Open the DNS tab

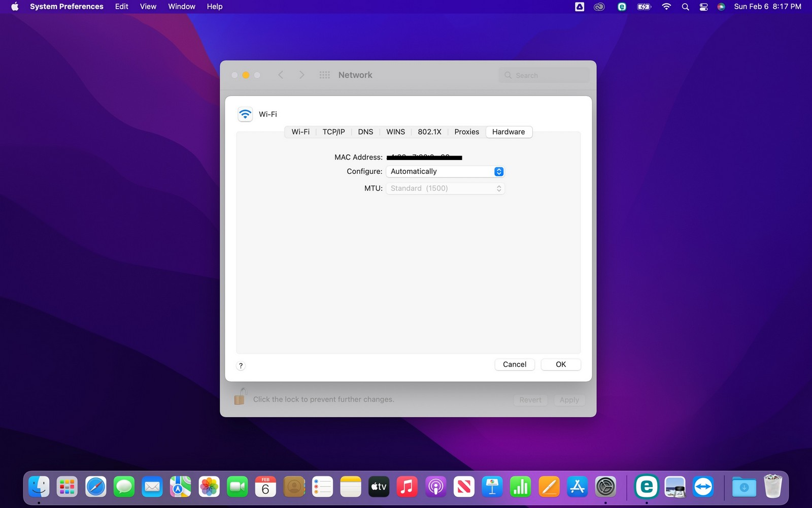click(365, 132)
